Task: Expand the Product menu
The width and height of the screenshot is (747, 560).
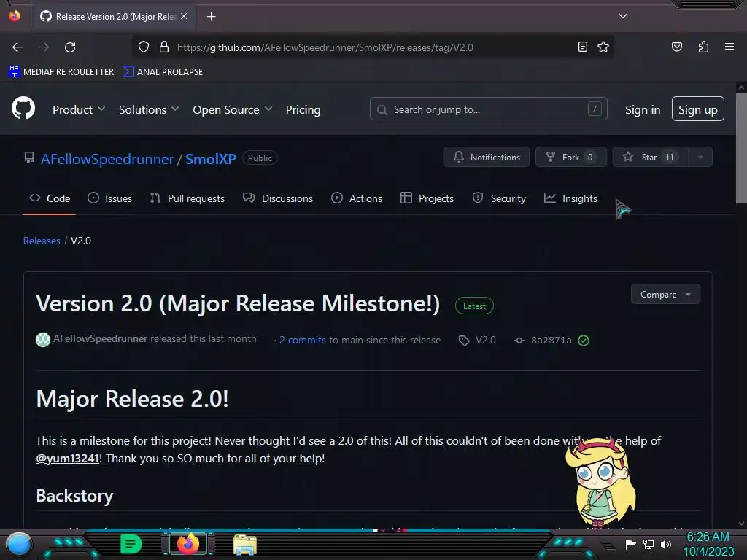Action: [x=79, y=109]
